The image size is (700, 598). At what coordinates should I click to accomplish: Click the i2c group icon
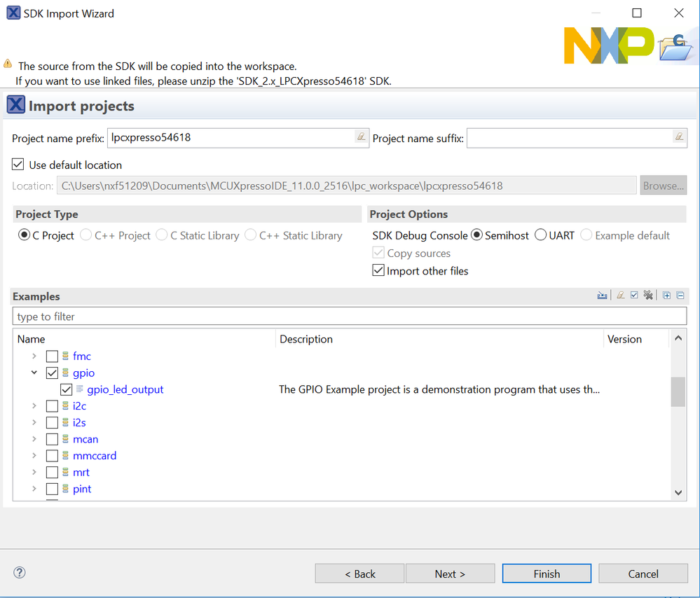click(65, 405)
